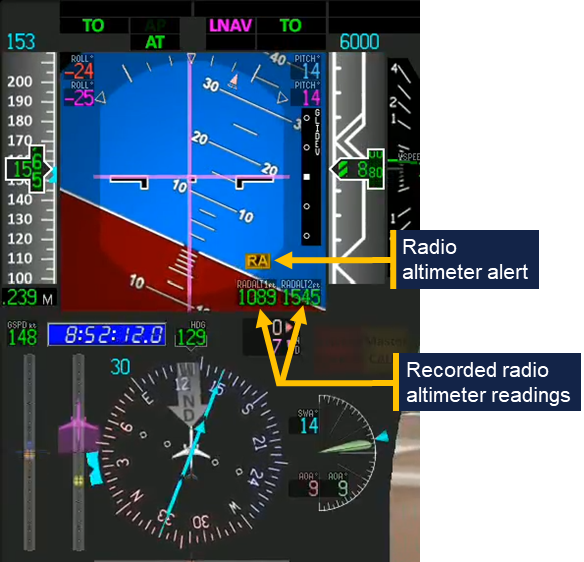Click the ROLL -24 readout

[79, 67]
